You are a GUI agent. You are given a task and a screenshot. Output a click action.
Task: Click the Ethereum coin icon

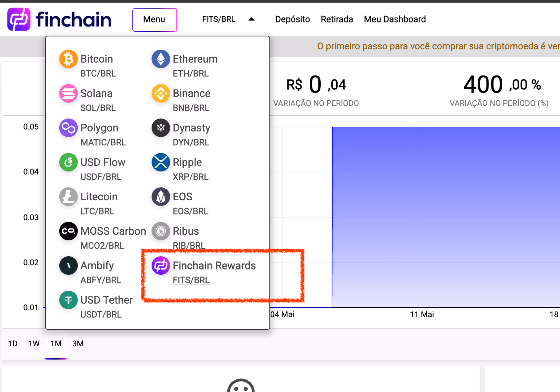161,59
